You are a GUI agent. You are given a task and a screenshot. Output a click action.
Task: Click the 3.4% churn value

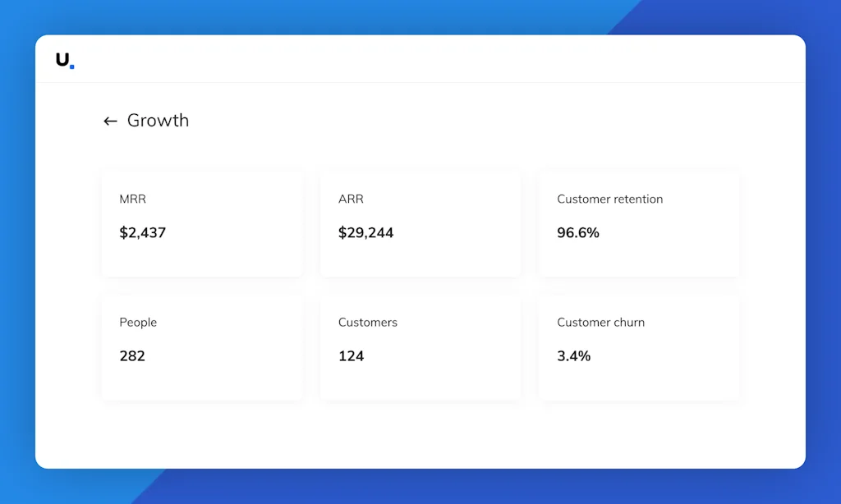[574, 356]
